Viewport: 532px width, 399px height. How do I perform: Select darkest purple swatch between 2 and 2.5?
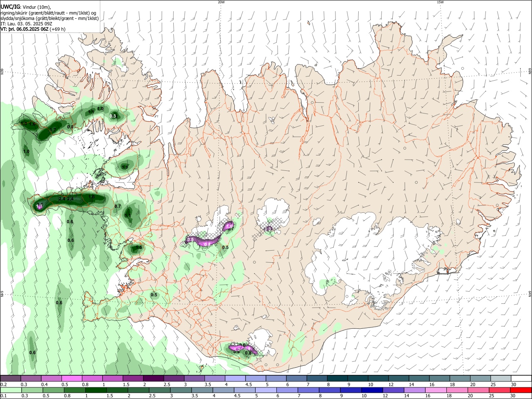(x=153, y=379)
